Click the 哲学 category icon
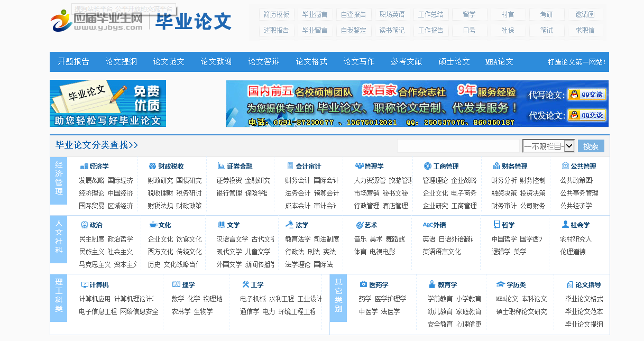The image size is (644, 341). coord(496,225)
